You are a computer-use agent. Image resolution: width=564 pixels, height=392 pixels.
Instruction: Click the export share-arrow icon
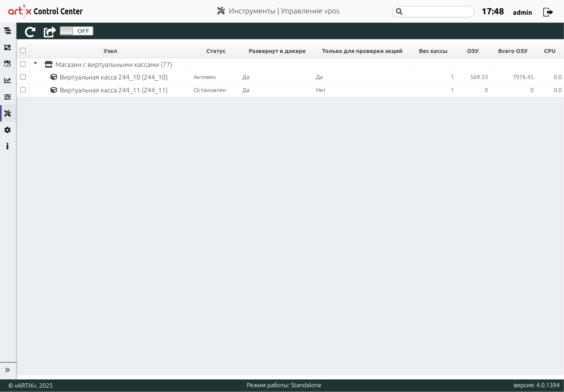point(50,32)
